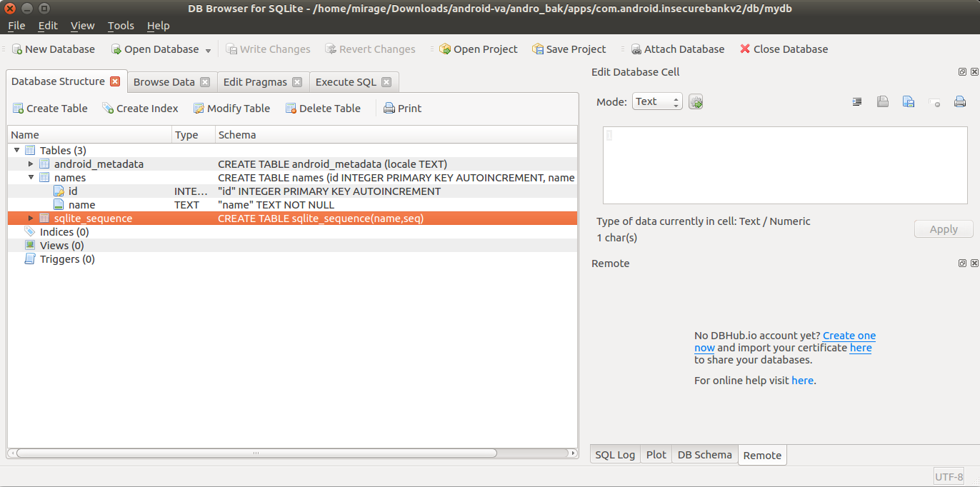
Task: Select the Create Index tool
Action: point(140,108)
